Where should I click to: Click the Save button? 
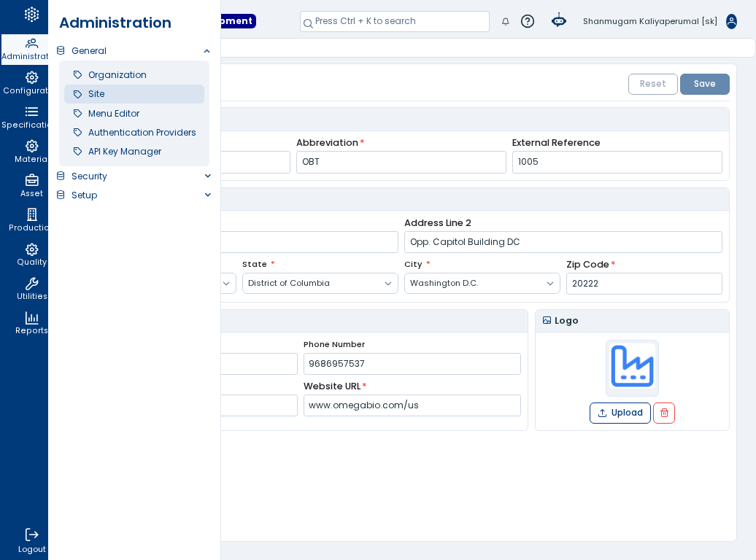click(704, 85)
